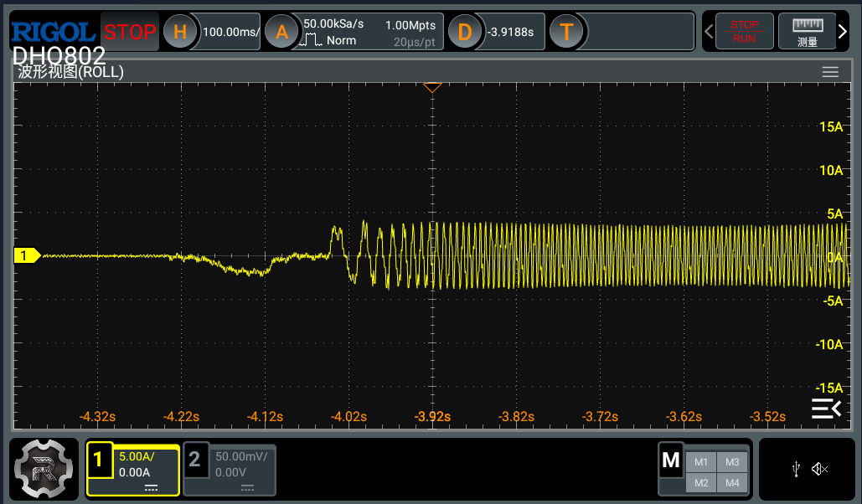Select the M3 math channel
The width and height of the screenshot is (862, 504).
click(732, 462)
